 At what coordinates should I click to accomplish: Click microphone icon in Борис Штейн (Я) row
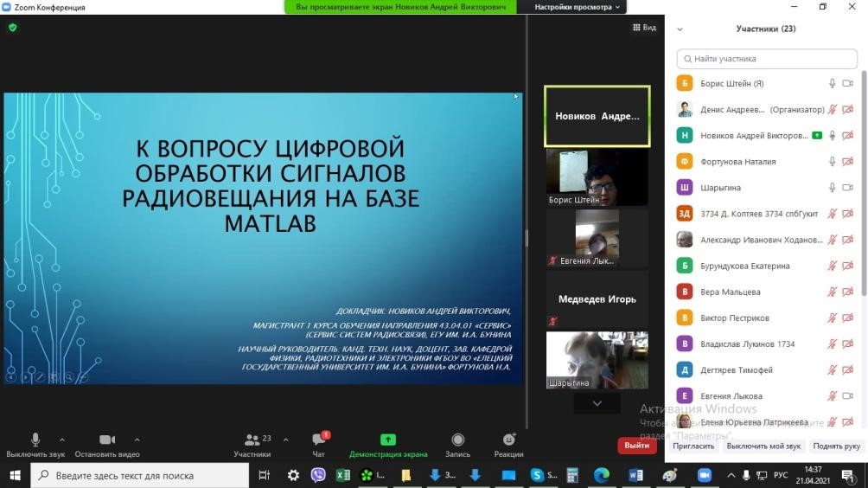click(832, 83)
